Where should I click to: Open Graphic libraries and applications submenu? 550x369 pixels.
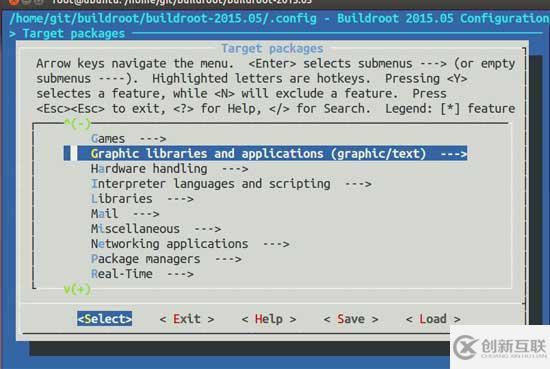tap(266, 154)
